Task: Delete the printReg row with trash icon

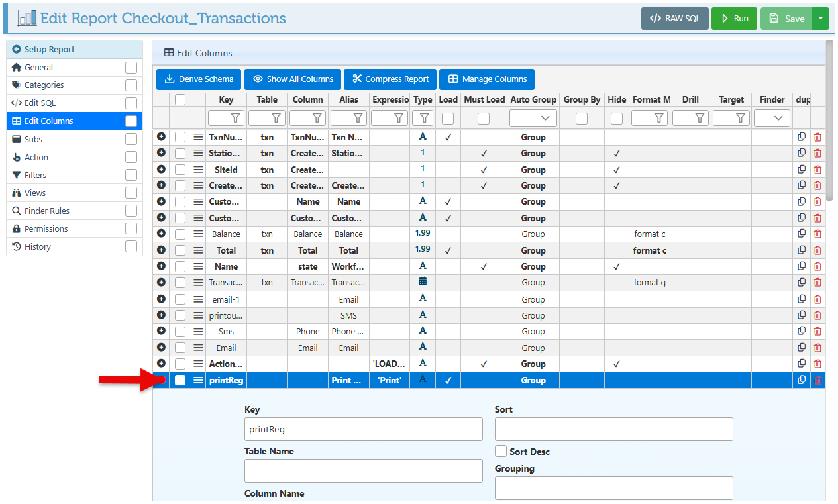Action: (x=817, y=380)
